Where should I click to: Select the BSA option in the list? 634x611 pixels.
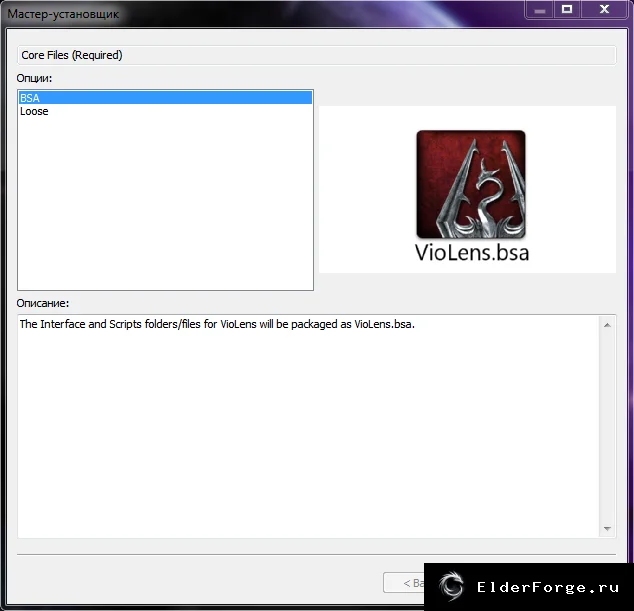[x=165, y=98]
